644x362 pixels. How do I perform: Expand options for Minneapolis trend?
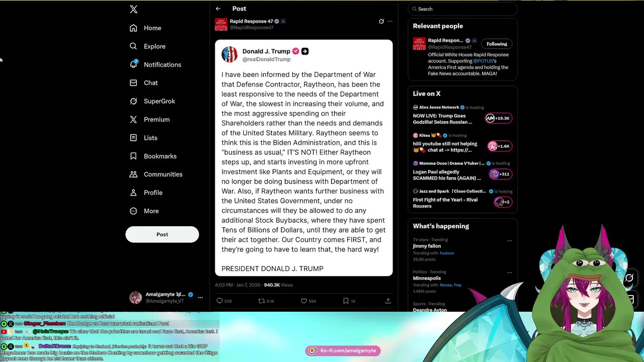pos(509,273)
